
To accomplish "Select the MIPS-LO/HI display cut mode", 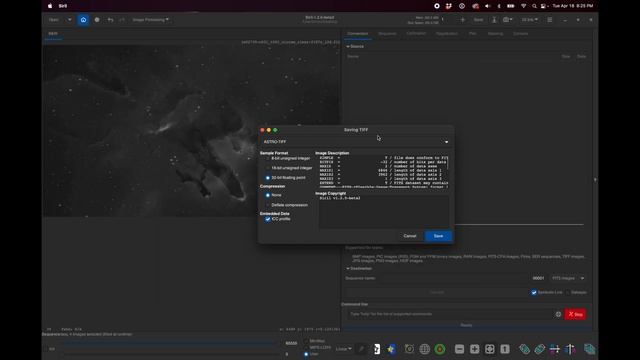I will coord(306,347).
